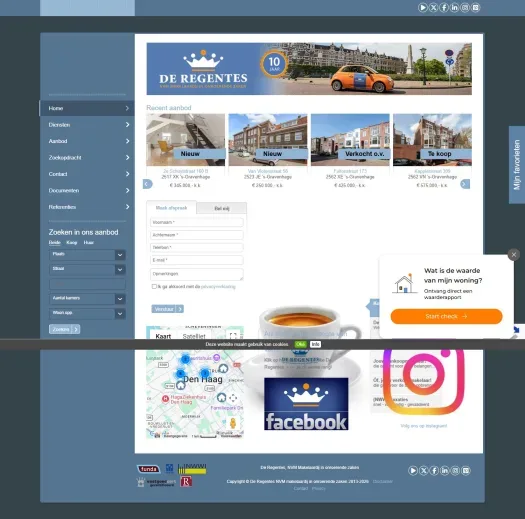The image size is (525, 519).
Task: Open the Mijn favorieten side tab
Action: pos(517,165)
